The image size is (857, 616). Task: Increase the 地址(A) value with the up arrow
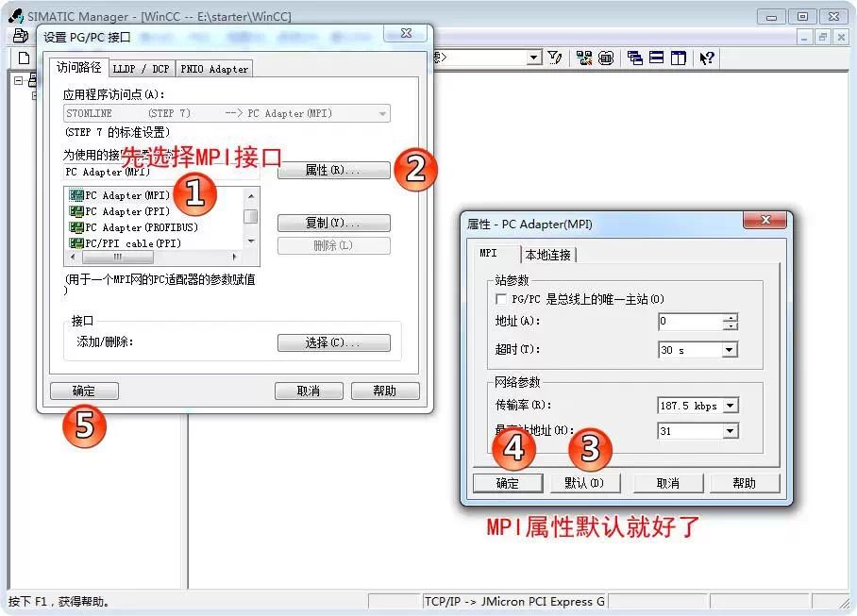point(731,317)
